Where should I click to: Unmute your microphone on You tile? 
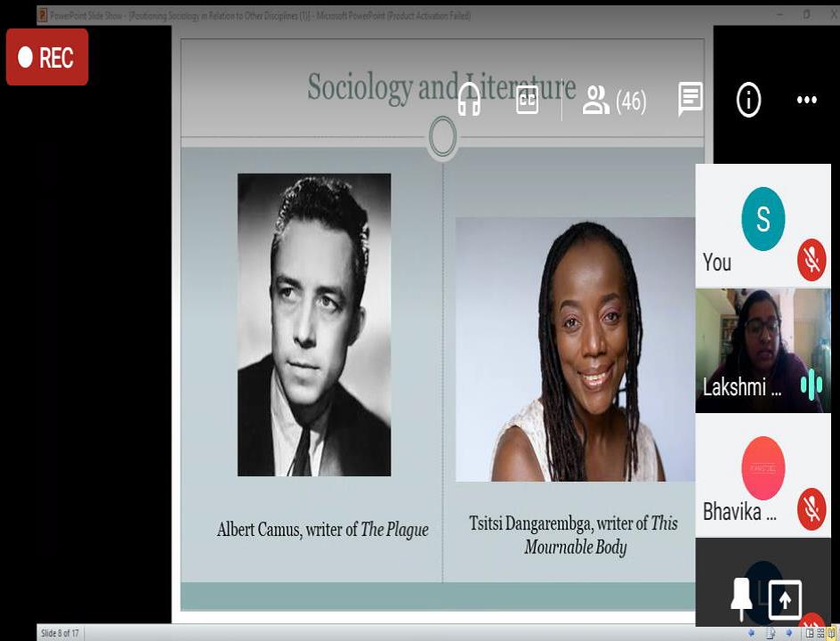[811, 260]
